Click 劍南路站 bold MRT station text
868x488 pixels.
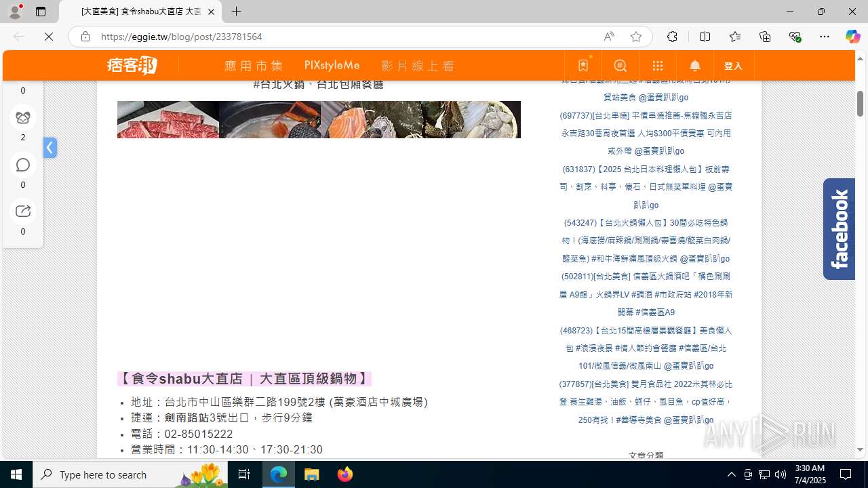(186, 418)
